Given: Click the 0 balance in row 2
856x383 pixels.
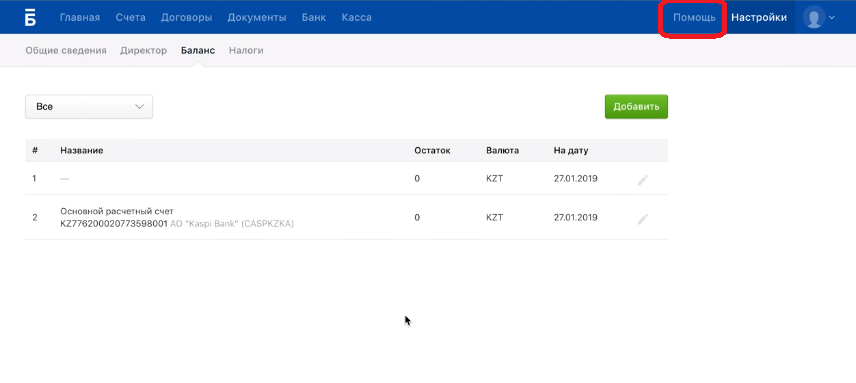Looking at the screenshot, I should click(417, 217).
